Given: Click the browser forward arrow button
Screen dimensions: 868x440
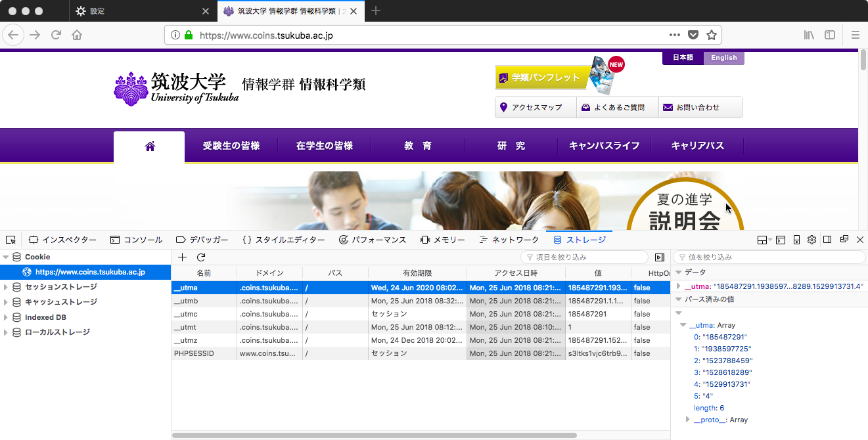Looking at the screenshot, I should 35,35.
